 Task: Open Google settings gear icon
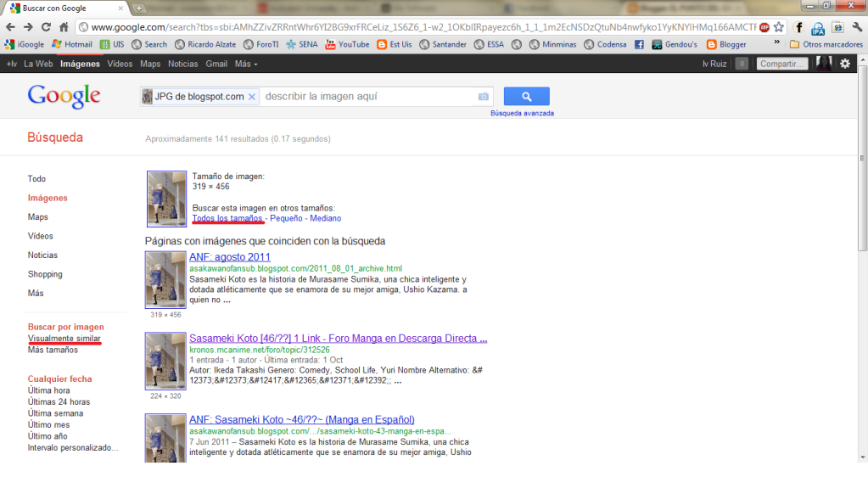[845, 64]
